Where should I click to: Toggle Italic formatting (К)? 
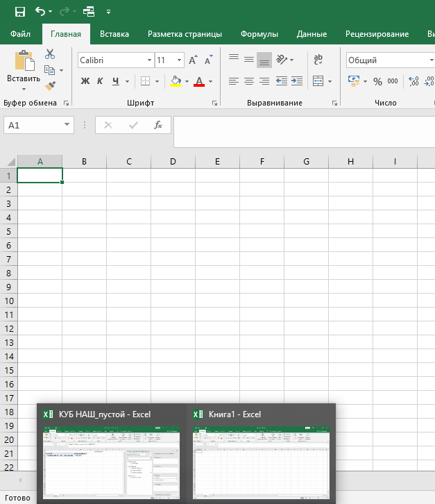(x=100, y=81)
